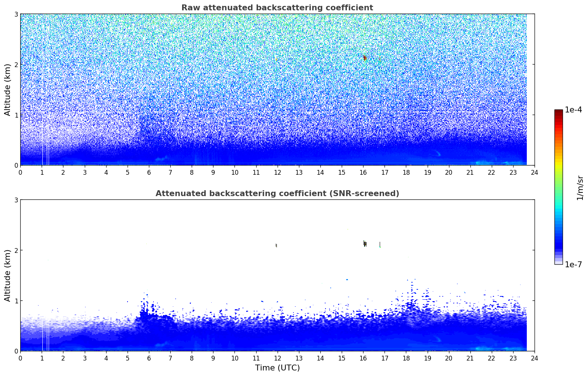
Task: Click the "1e-7" colorbar minimum label
Action: tap(573, 265)
